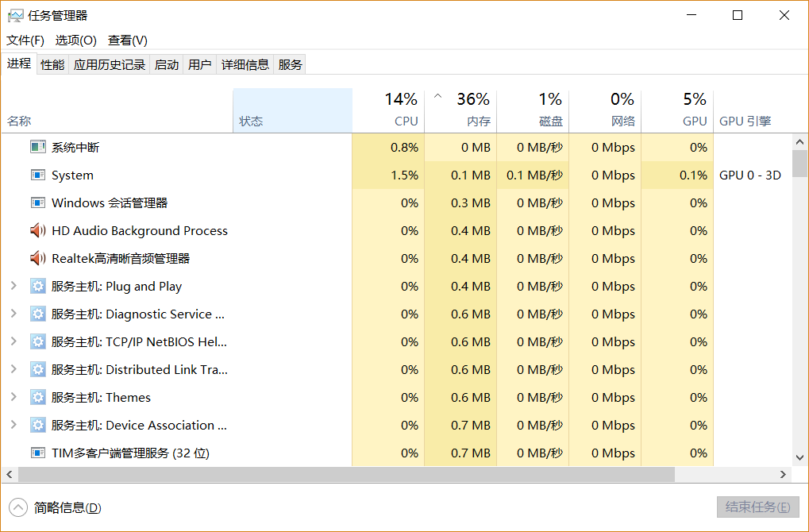Switch to the 启动 tab

[x=166, y=64]
